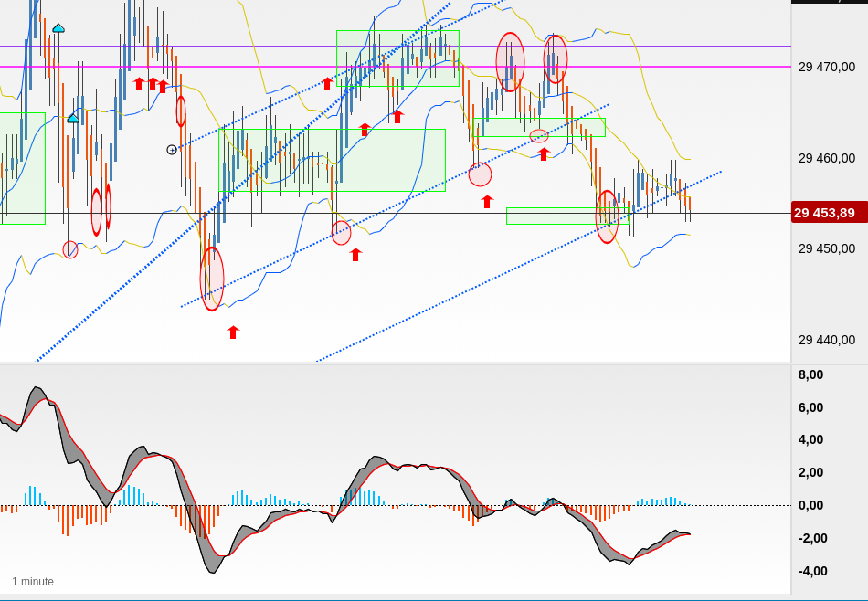Image resolution: width=868 pixels, height=601 pixels.
Task: Select the round red circle touching middle trendline
Action: point(480,174)
